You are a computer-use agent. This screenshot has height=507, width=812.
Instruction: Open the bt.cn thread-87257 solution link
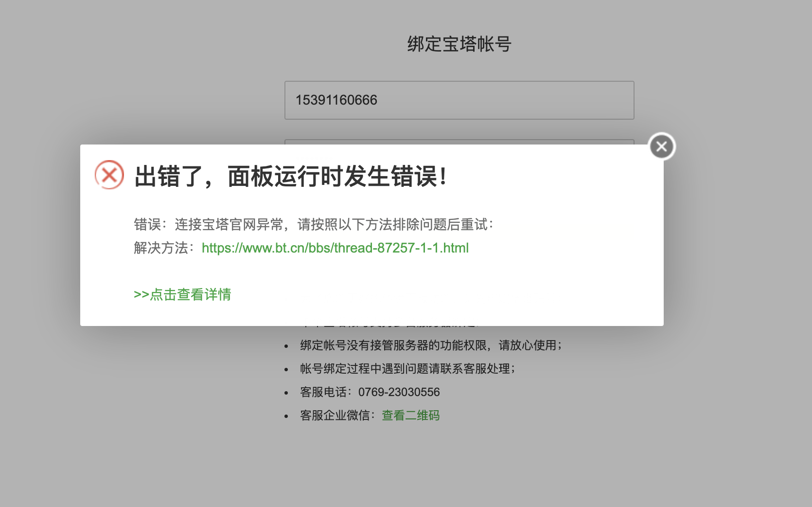[335, 248]
